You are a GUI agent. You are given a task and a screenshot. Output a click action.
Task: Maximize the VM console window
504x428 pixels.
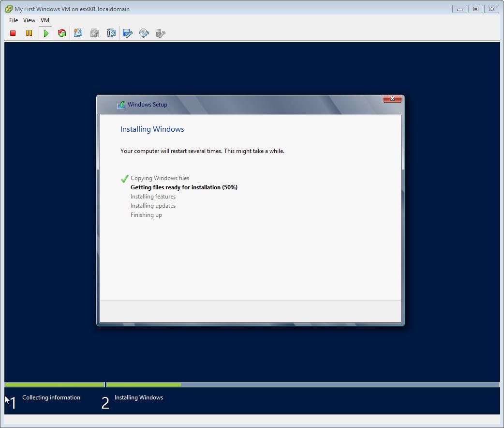(x=476, y=9)
